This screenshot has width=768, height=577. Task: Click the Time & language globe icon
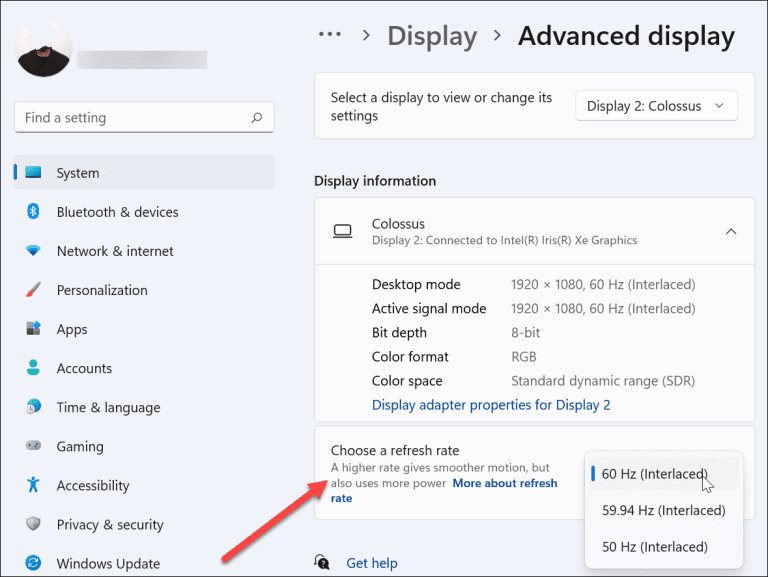click(33, 407)
